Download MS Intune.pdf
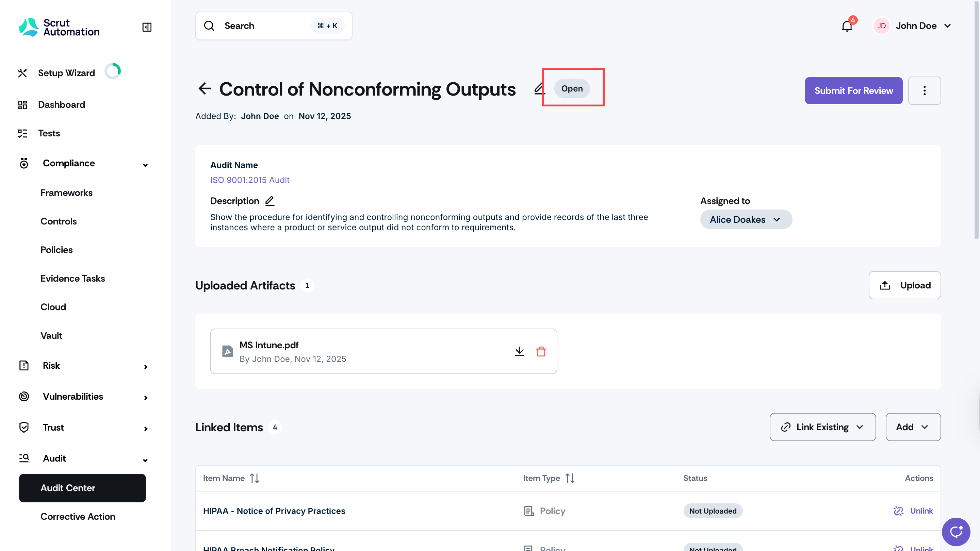Viewport: 980px width, 551px height. point(519,351)
